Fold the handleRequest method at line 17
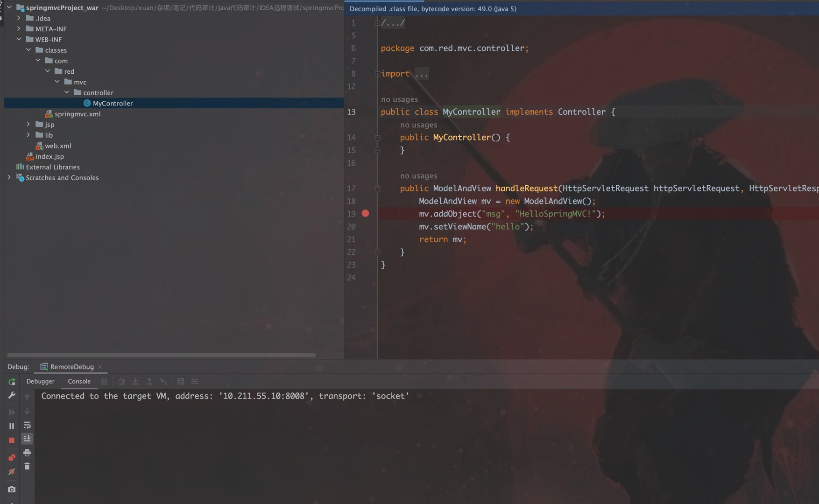Image resolution: width=819 pixels, height=504 pixels. pos(377,189)
